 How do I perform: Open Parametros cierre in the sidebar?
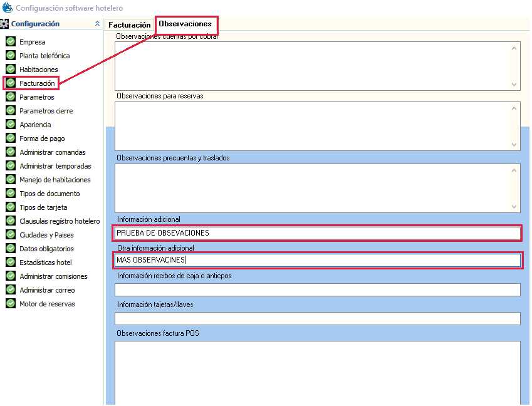click(x=46, y=111)
